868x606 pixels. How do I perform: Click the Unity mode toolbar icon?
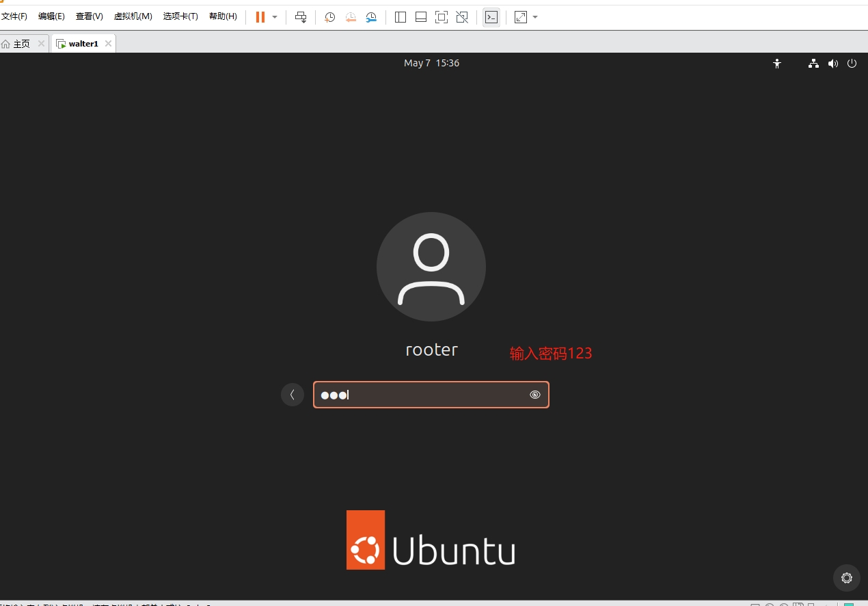point(462,17)
